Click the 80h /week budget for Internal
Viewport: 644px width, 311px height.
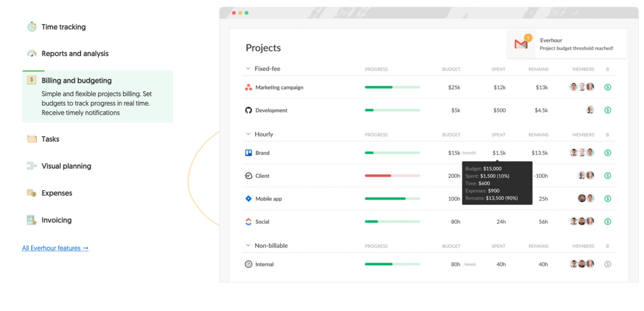click(464, 264)
